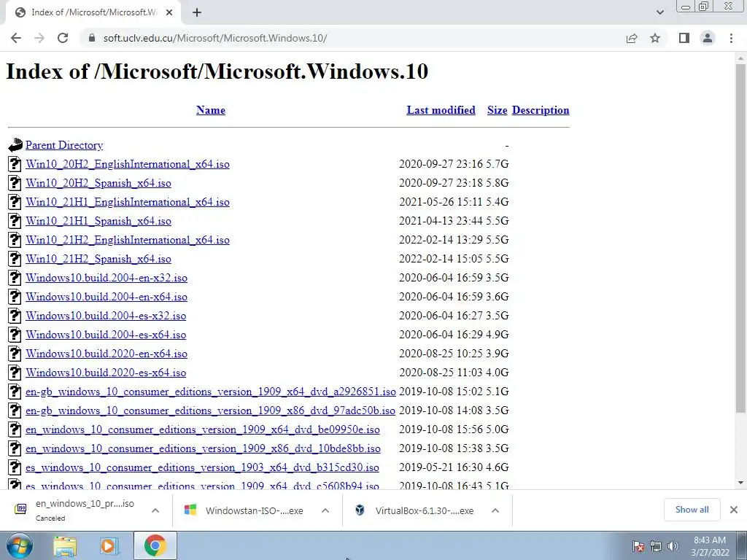Download Win10_21H1_EnglishInternational_x64.iso
The image size is (747, 560).
coord(128,203)
